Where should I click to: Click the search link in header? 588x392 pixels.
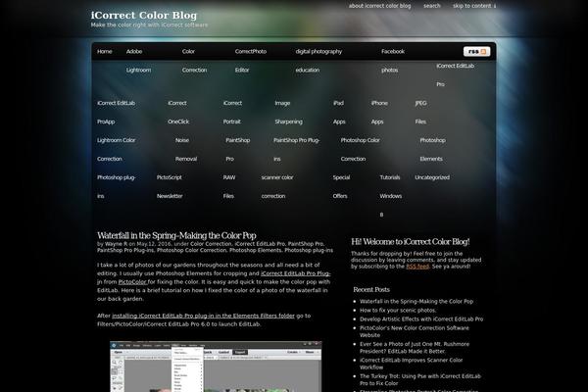(x=431, y=6)
